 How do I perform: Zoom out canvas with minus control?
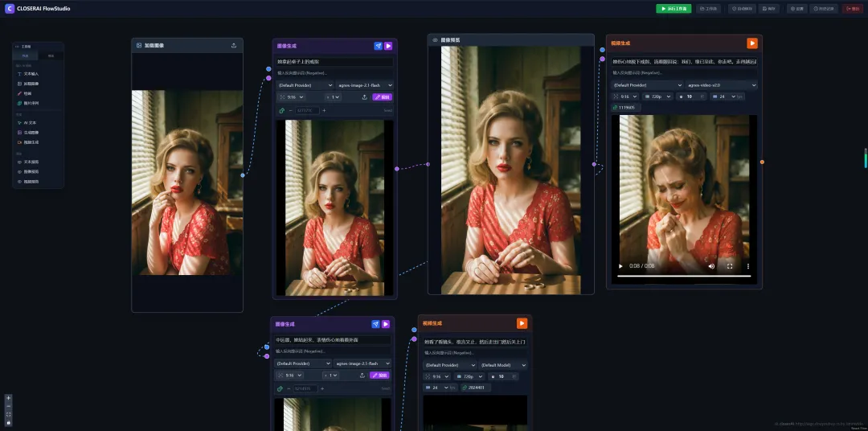coord(8,406)
